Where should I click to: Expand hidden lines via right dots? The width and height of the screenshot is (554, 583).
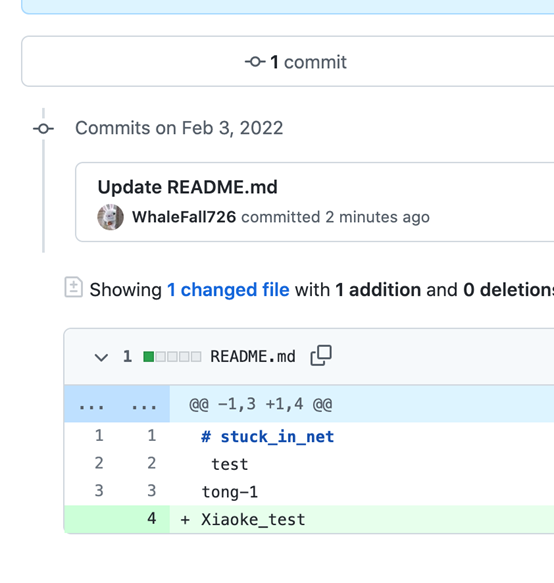[144, 404]
